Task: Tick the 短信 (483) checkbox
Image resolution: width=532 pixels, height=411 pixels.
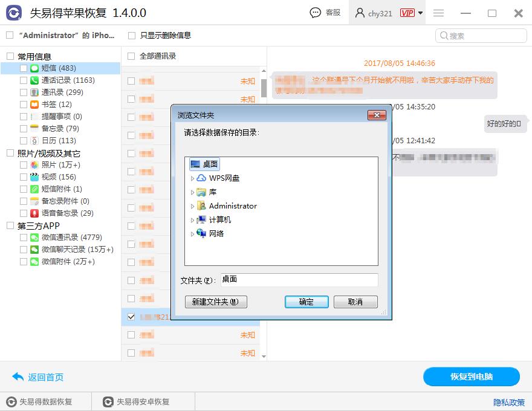Action: point(24,68)
